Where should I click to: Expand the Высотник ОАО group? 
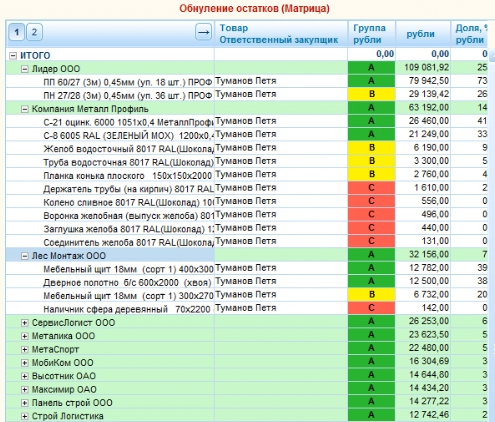coord(24,376)
